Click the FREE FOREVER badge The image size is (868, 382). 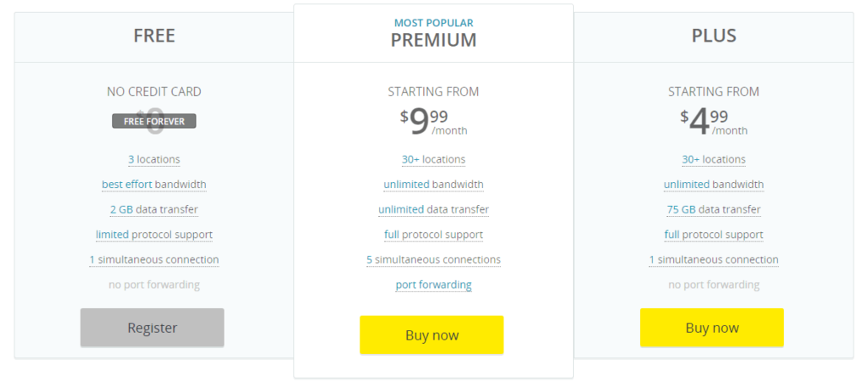coord(154,121)
